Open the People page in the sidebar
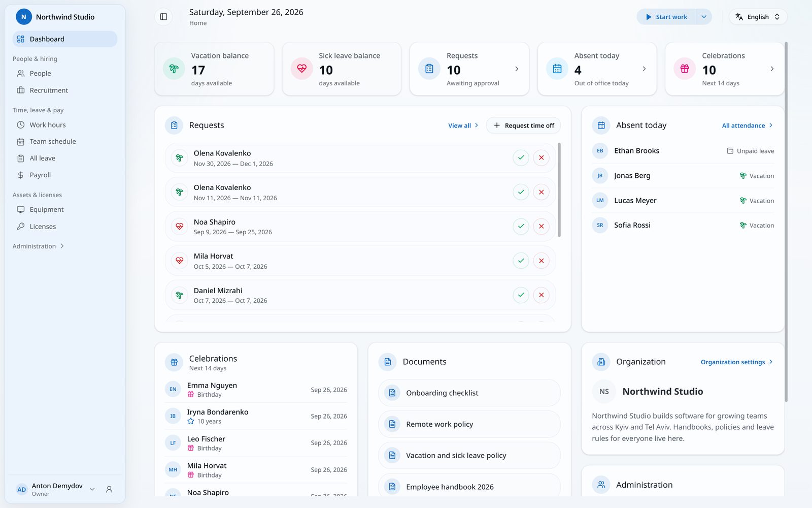 [x=65, y=74]
